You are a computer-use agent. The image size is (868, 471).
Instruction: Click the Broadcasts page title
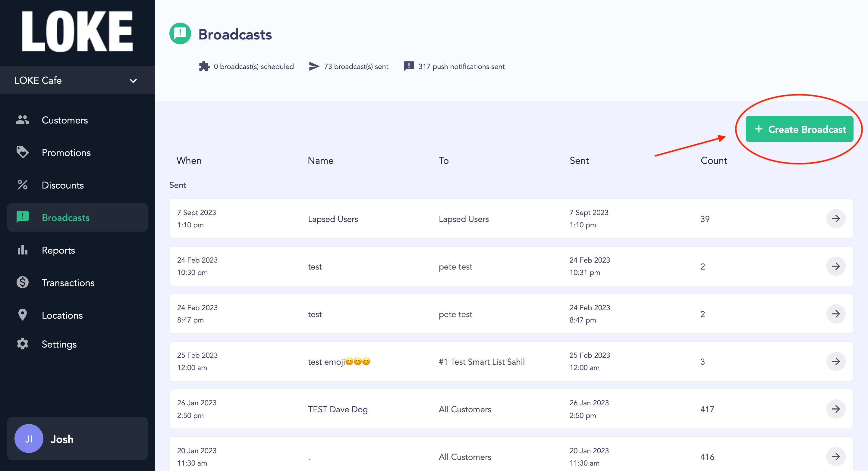tap(235, 34)
